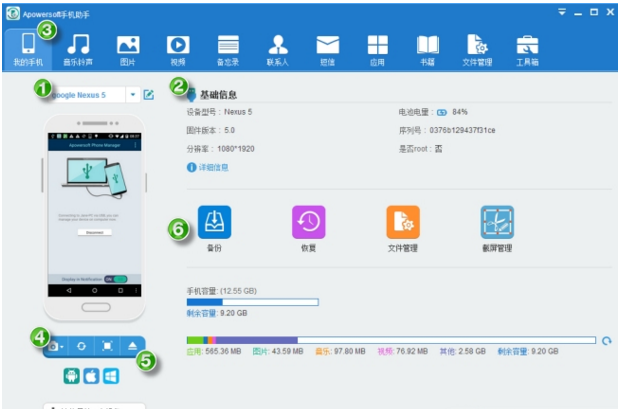Open the 短信 messages tab
Screen dimensions: 622x409
tap(328, 50)
